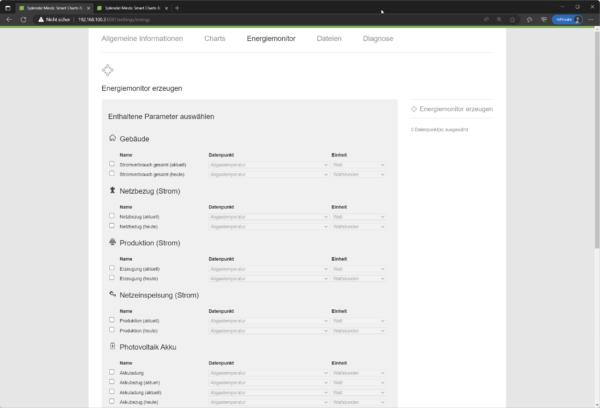The image size is (600, 408).
Task: Click the diamond icon beside Energiemonitor erzeugen sidebar link
Action: pos(414,109)
